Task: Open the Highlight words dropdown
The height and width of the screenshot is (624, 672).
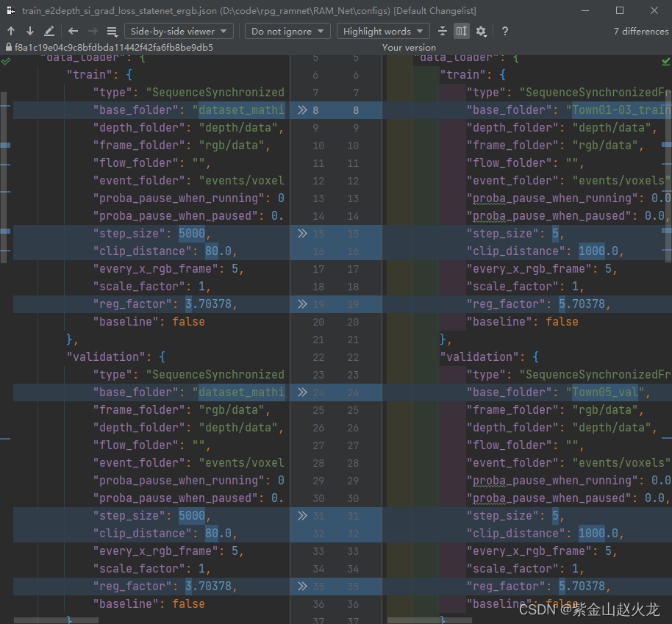Action: coord(383,32)
